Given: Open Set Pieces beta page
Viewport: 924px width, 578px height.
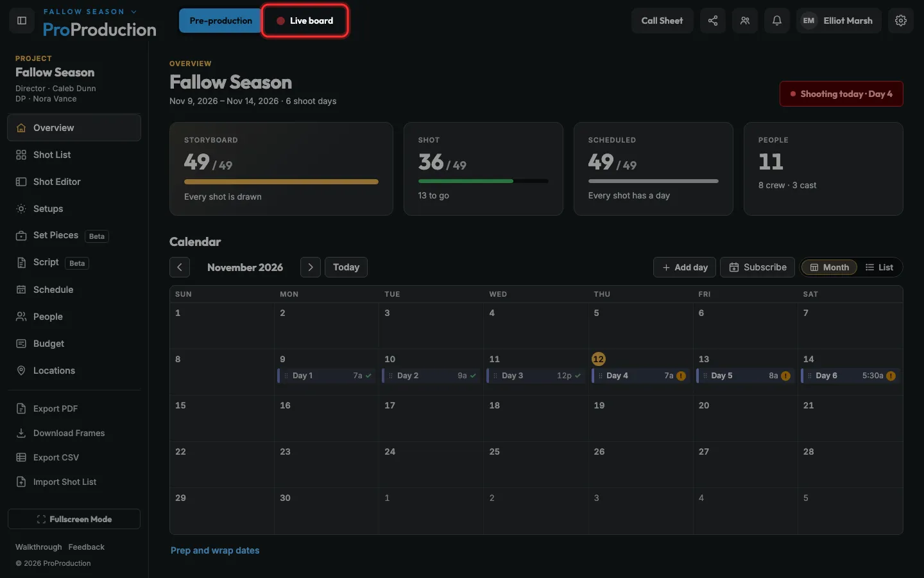Looking at the screenshot, I should [x=74, y=236].
